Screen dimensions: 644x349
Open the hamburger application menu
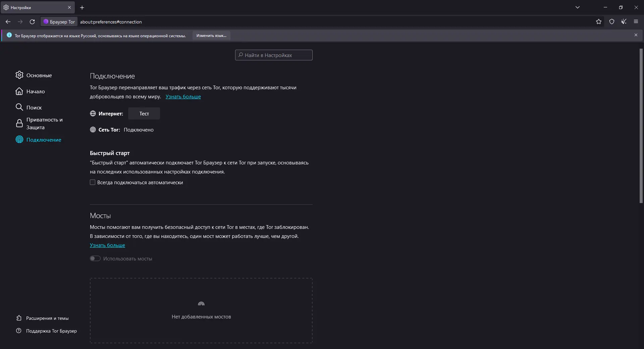click(x=636, y=22)
